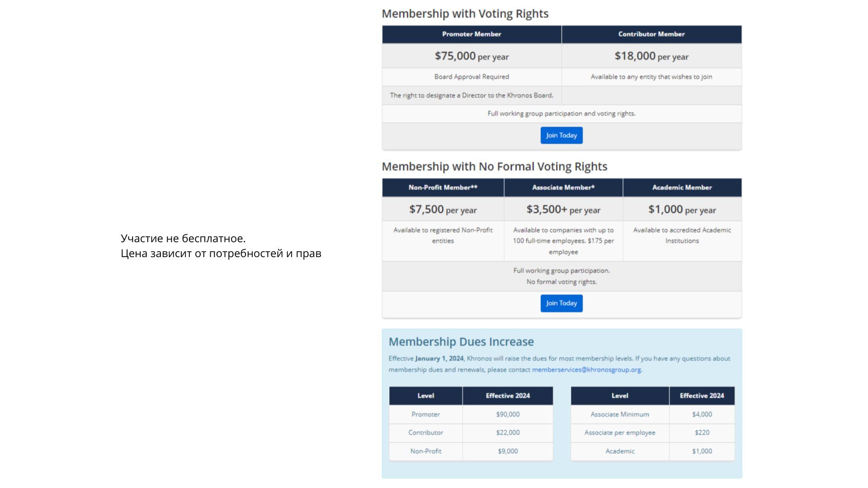Click Membership with No Formal Voting Rights heading
This screenshot has height=488, width=868.
[x=495, y=167]
